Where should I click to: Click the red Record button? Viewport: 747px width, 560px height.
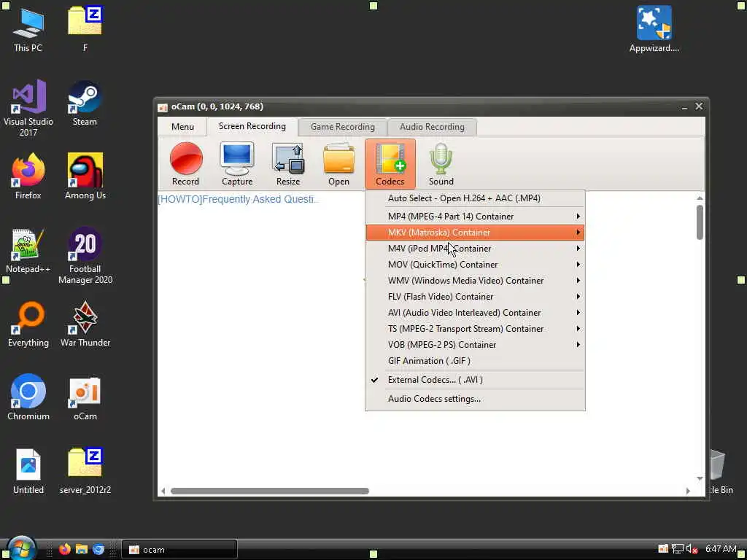[186, 164]
